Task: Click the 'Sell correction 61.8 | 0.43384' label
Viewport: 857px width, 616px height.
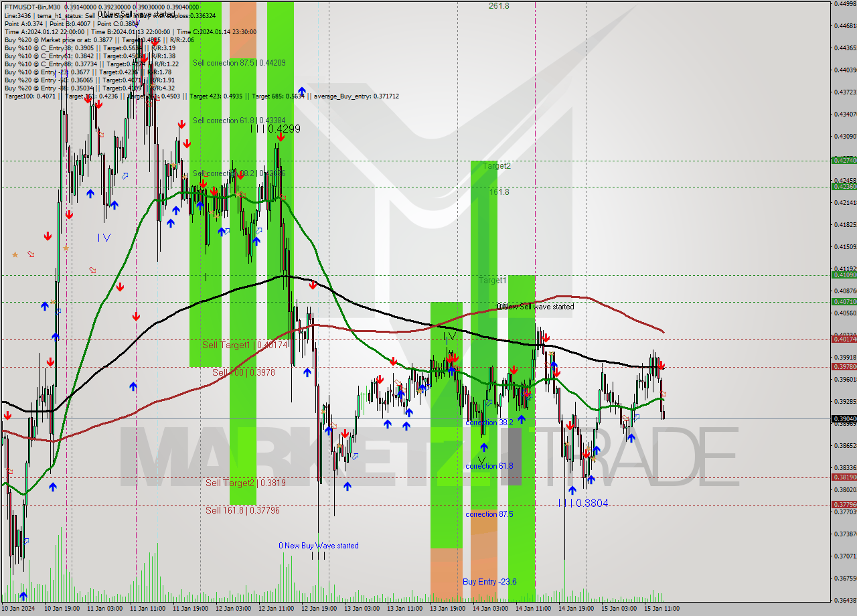Action: (239, 121)
